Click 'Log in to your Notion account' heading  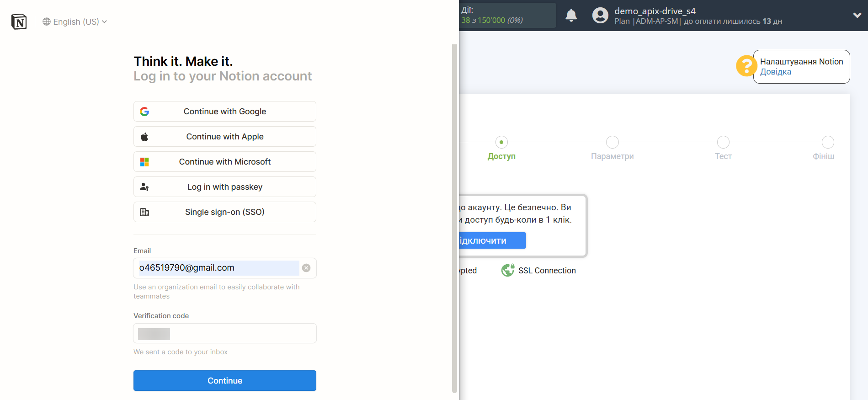pyautogui.click(x=223, y=76)
